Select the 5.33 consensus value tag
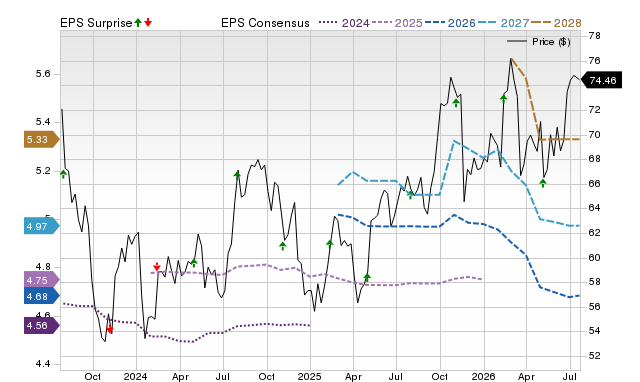 coord(42,140)
